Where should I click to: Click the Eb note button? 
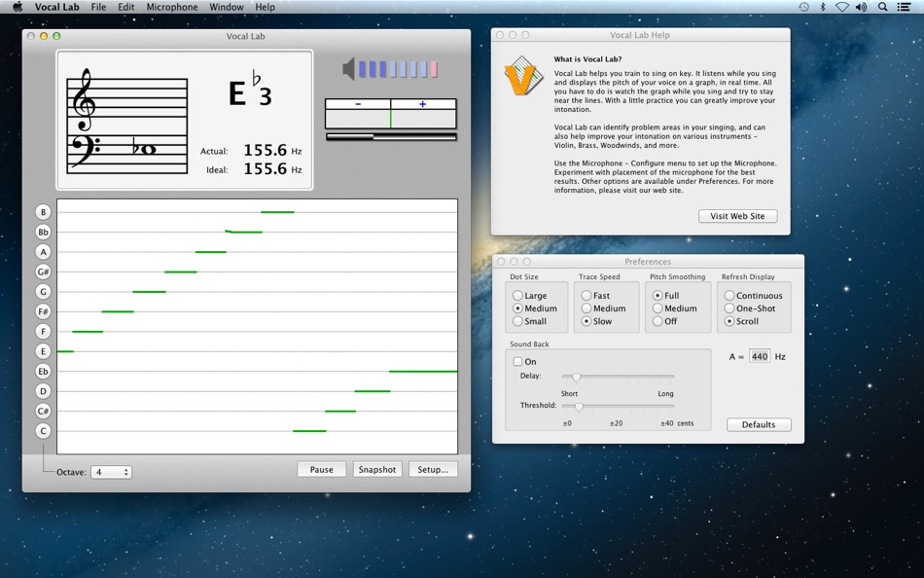point(43,372)
